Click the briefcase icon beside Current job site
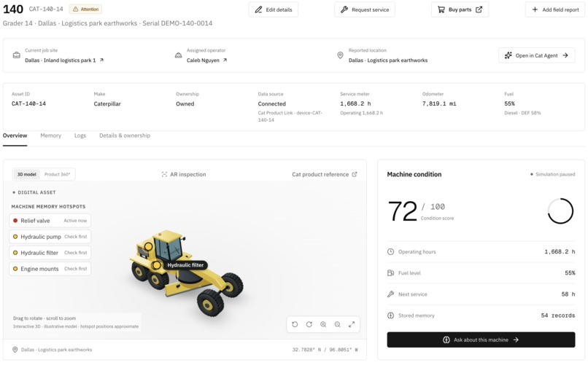 [17, 55]
